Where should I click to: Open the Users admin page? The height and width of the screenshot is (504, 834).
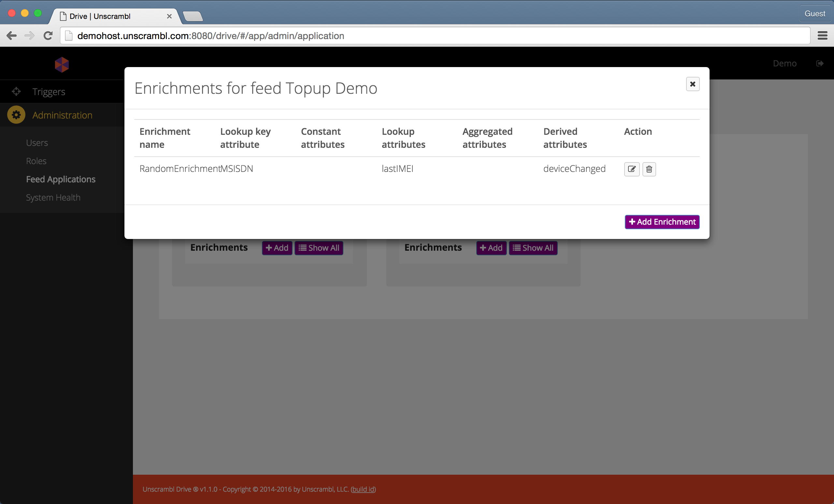(x=37, y=143)
